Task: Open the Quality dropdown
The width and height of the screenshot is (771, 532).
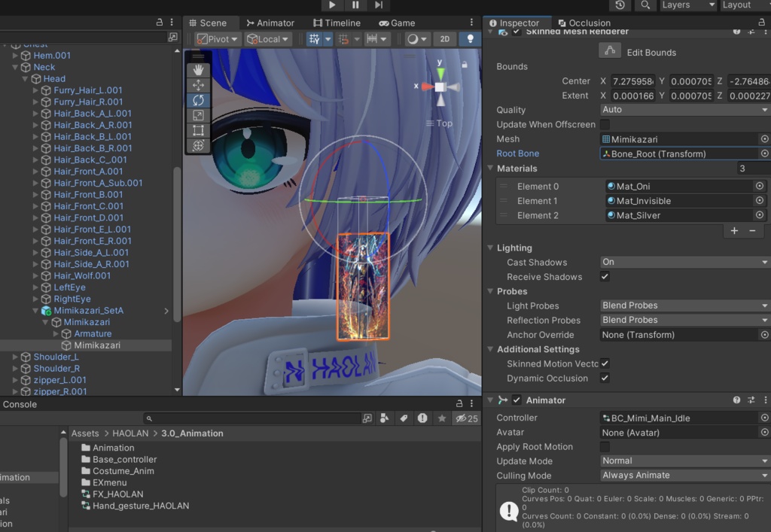Action: pos(685,110)
